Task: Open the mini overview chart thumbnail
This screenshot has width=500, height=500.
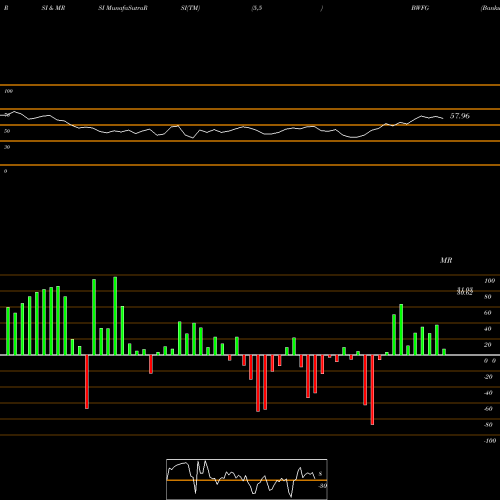Action: pos(247,479)
